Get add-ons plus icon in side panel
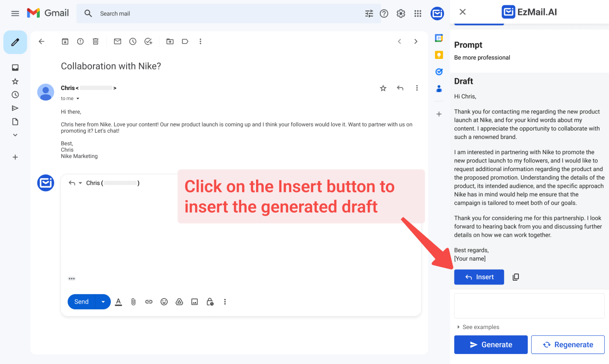This screenshot has height=364, width=609. point(439,114)
